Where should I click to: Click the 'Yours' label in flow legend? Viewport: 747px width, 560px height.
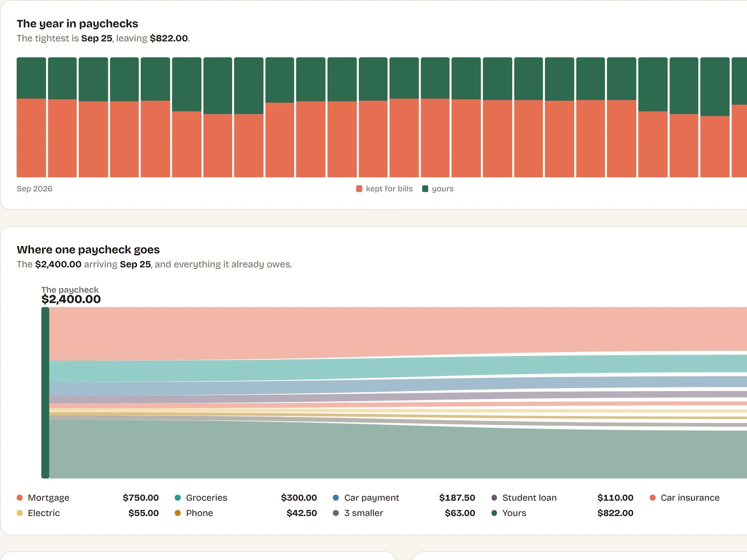[x=514, y=513]
